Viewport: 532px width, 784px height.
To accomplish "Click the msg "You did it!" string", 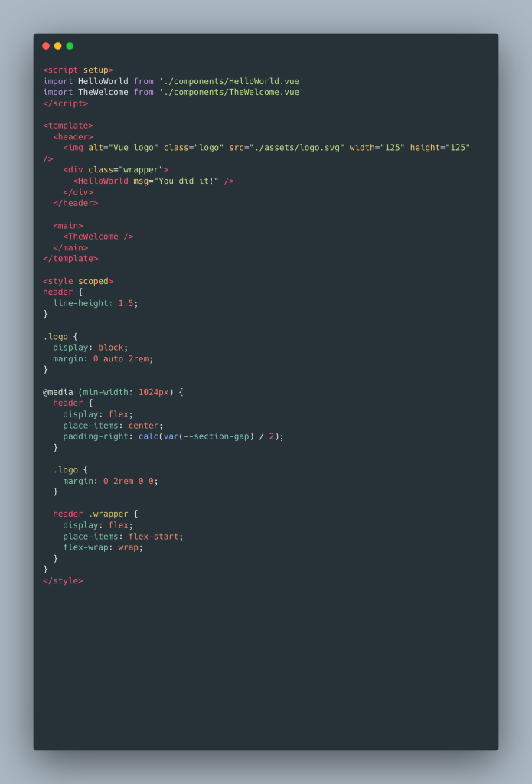I will (x=188, y=181).
